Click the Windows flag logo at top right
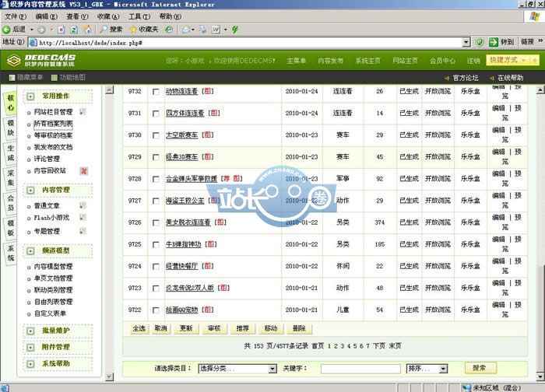Viewport: 545px width, 392px height. tap(534, 16)
